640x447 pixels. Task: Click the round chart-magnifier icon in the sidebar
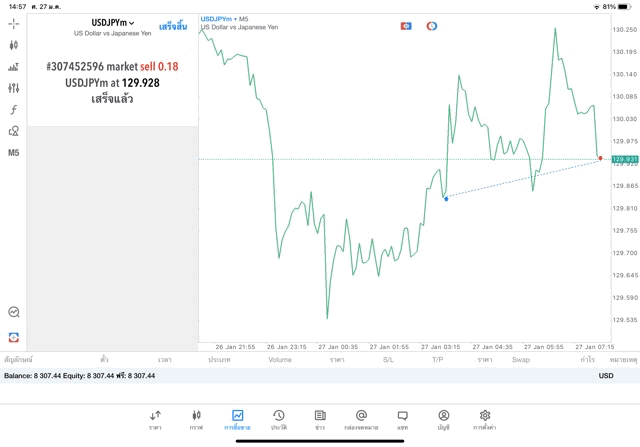point(13,312)
